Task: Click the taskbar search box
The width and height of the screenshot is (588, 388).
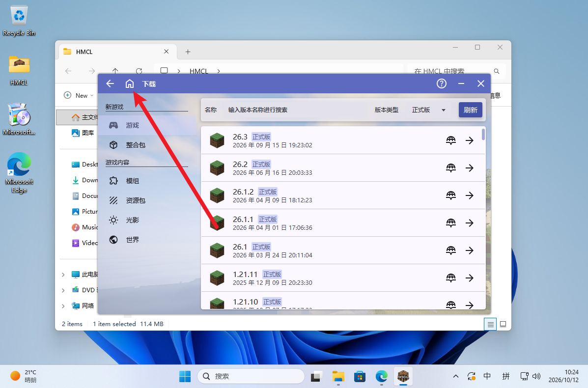Action: pyautogui.click(x=251, y=376)
